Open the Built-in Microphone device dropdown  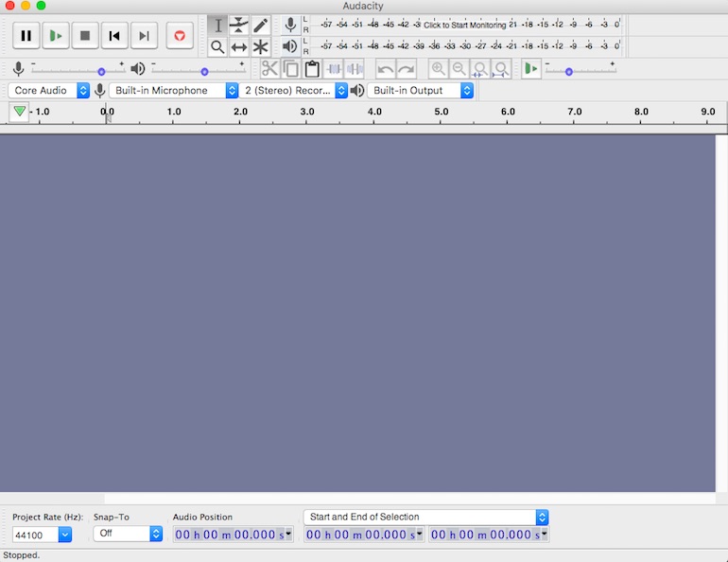(x=174, y=90)
